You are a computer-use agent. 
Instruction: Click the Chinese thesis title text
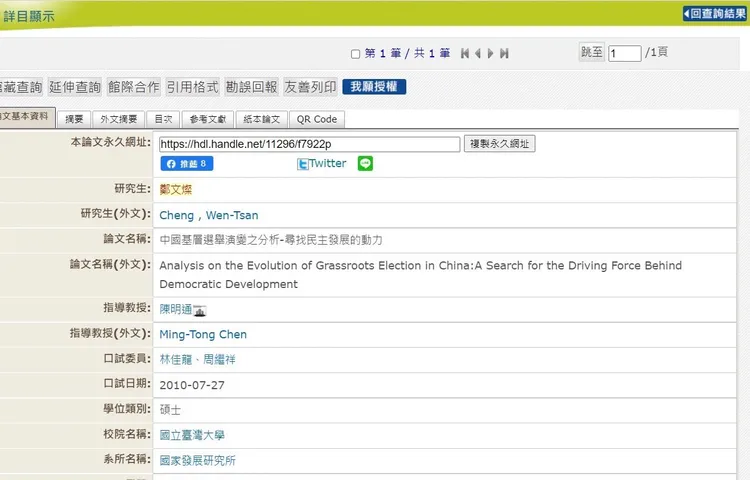click(271, 240)
